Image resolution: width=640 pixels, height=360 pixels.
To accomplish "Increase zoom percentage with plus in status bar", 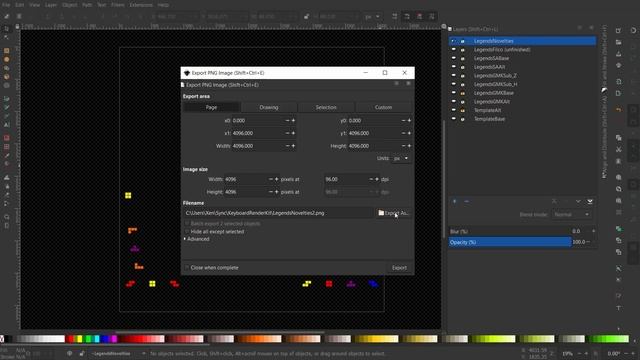I will [x=587, y=353].
